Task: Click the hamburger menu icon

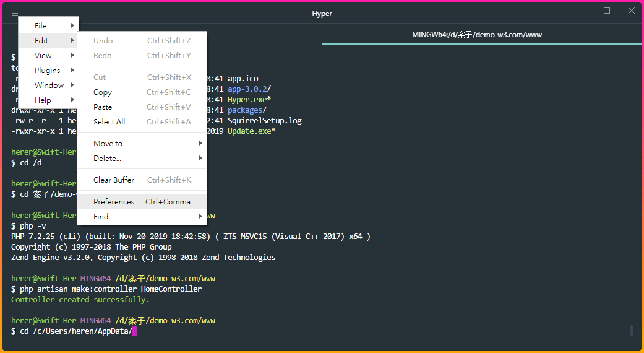Action: point(15,13)
